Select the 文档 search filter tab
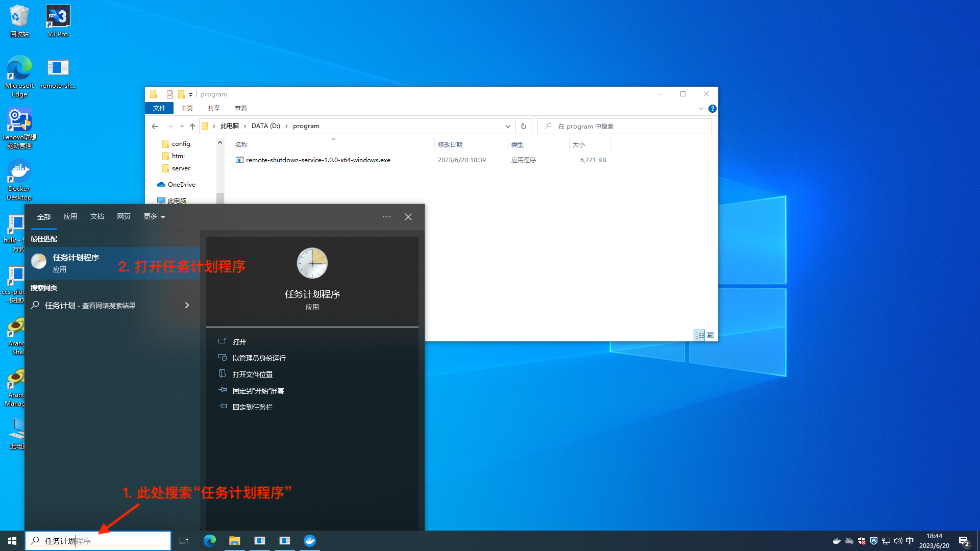 click(97, 216)
